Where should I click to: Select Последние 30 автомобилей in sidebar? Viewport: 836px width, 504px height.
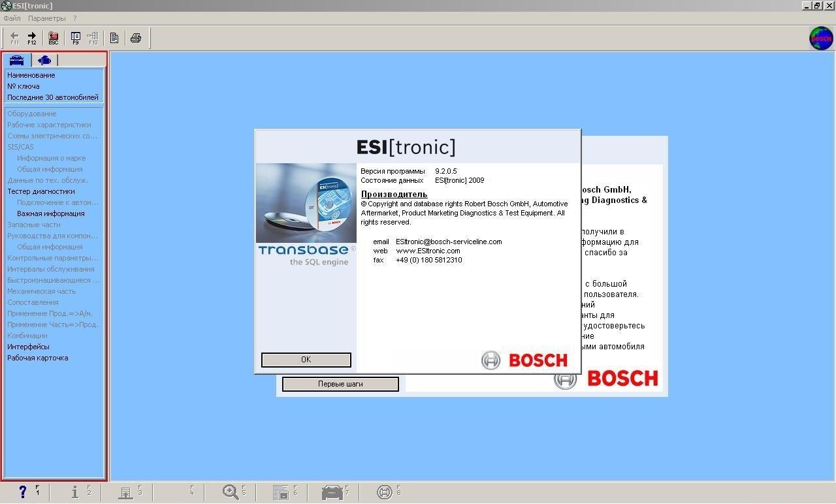(x=53, y=97)
